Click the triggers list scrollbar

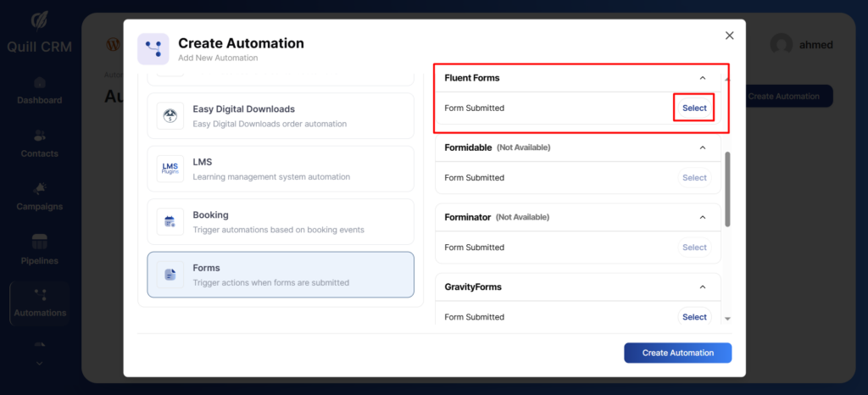click(x=727, y=188)
